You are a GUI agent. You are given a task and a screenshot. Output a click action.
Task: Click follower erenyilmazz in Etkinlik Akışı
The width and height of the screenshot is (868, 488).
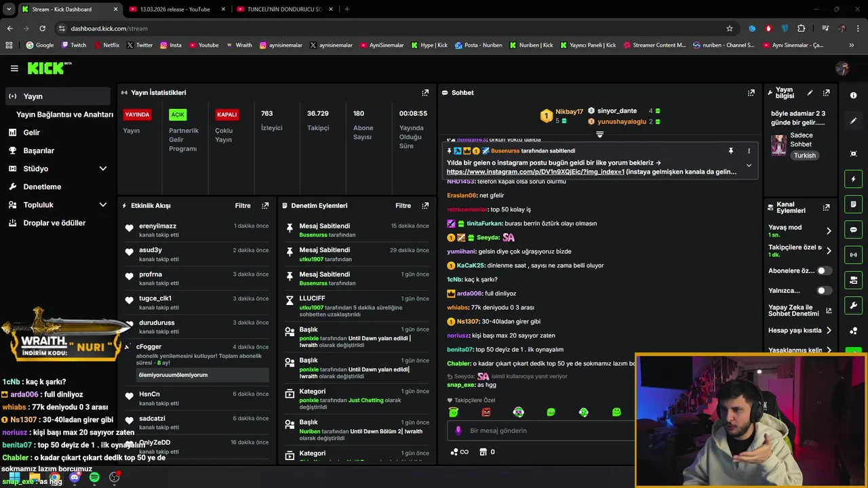[x=157, y=226]
